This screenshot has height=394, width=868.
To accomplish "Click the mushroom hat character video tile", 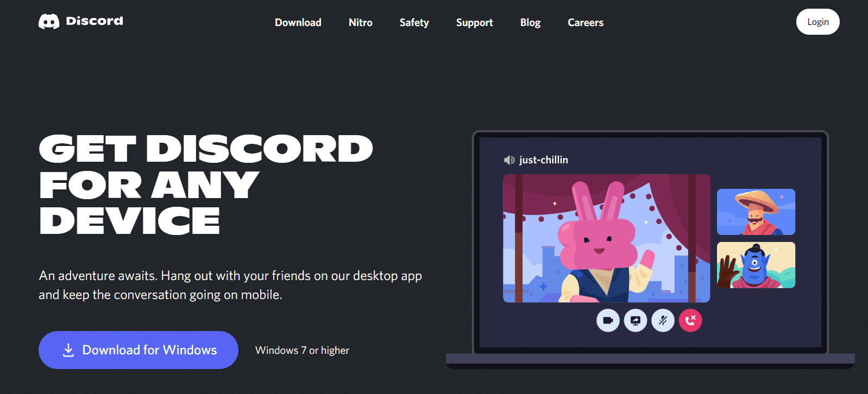I will coord(756,212).
